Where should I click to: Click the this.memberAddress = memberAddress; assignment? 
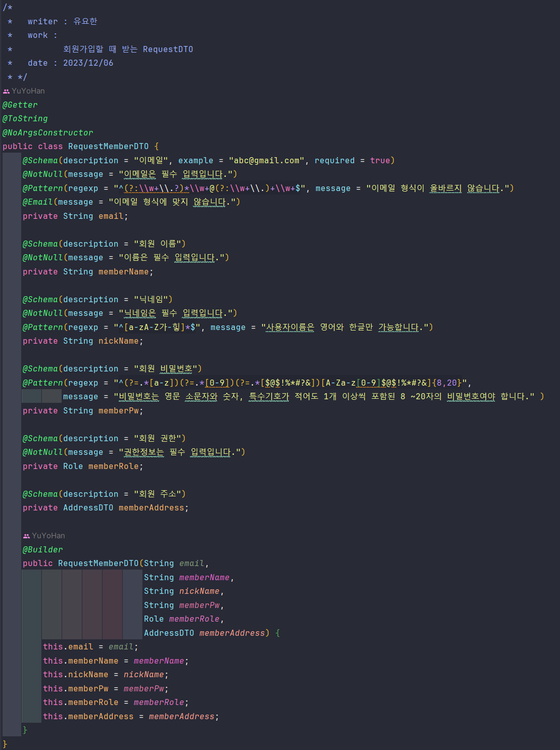[x=131, y=716]
